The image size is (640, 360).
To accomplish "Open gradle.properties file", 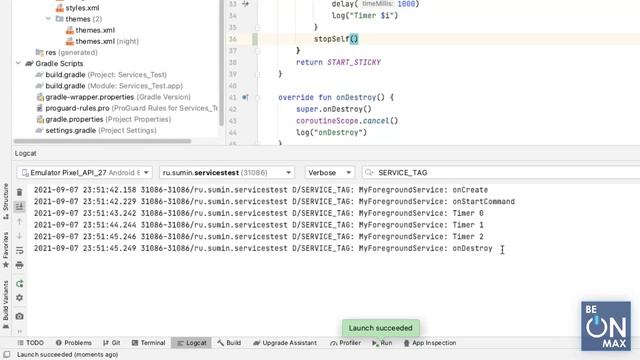I will pos(104,119).
